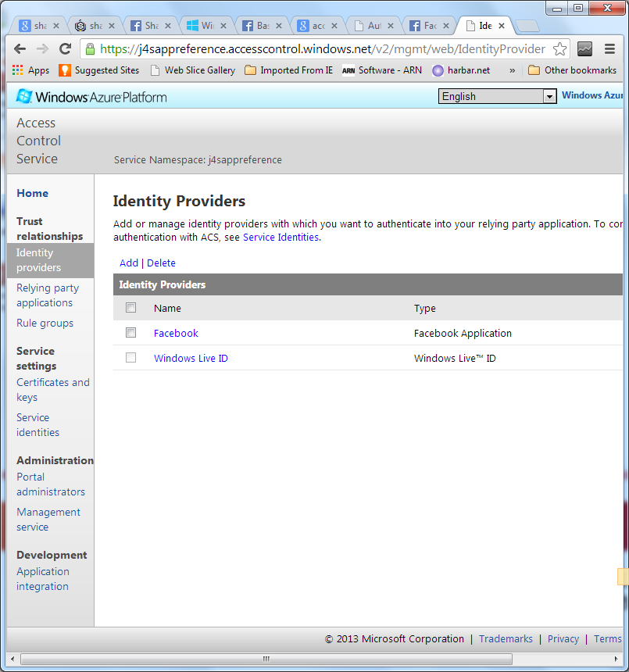Screen dimensions: 629x672
Task: Click the horizontal scrollbar thumb
Action: (x=266, y=659)
